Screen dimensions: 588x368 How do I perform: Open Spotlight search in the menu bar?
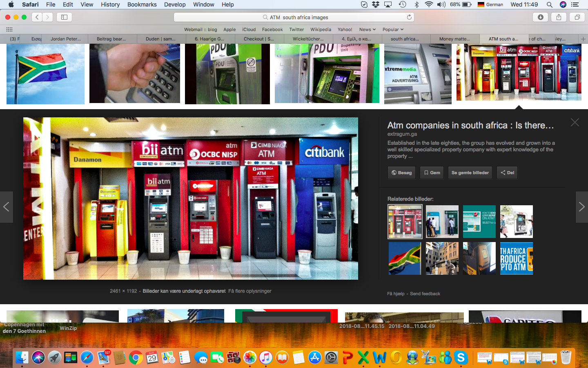pos(550,4)
